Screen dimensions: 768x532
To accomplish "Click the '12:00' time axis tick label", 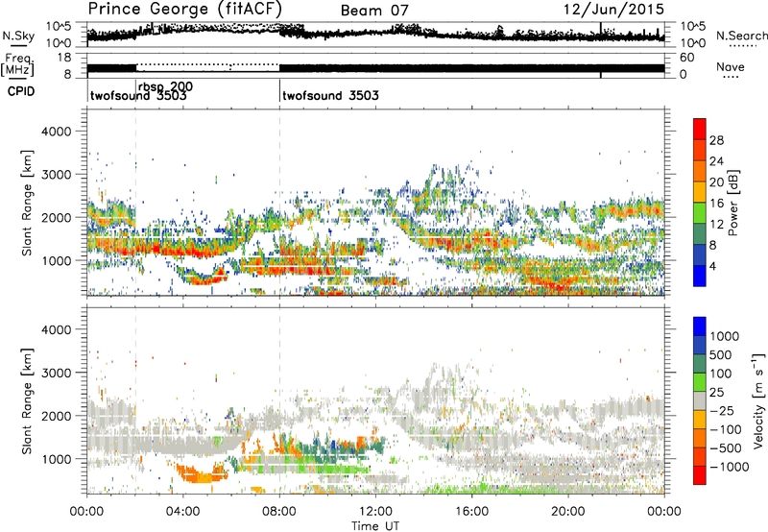I will pos(375,512).
